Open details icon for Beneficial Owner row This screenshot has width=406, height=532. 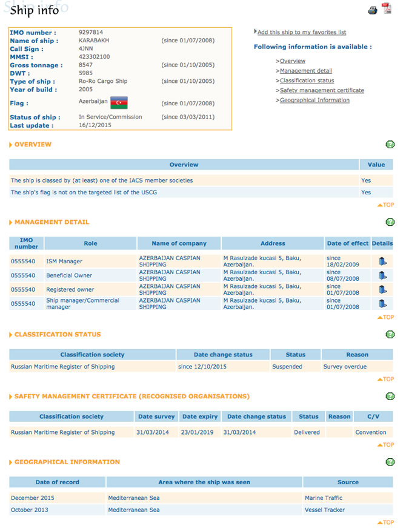(x=382, y=275)
